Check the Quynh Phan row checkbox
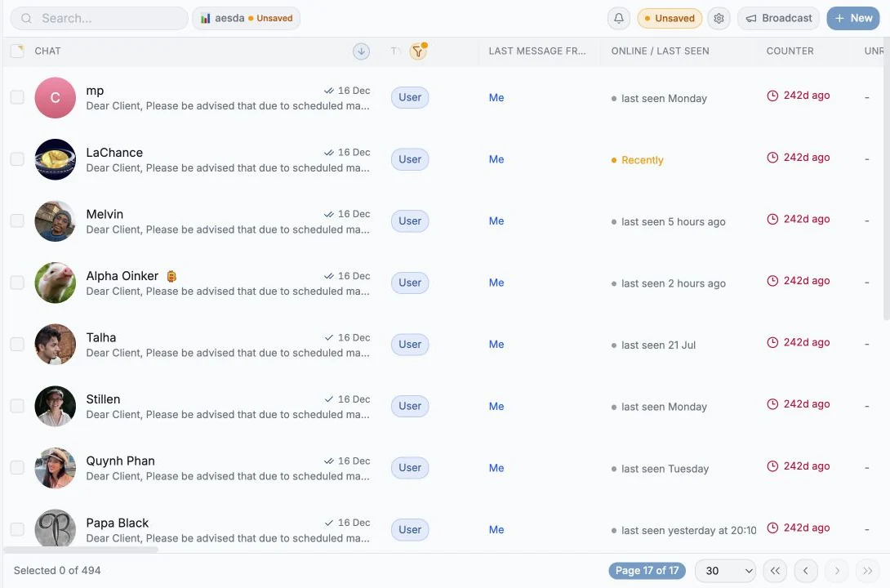Viewport: 890px width, 588px height. click(18, 467)
